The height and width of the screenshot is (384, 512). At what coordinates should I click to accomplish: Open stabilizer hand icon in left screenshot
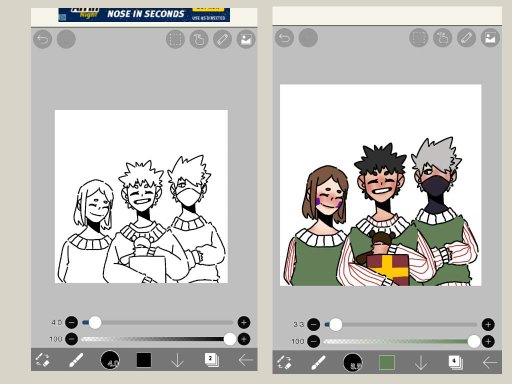[x=199, y=39]
